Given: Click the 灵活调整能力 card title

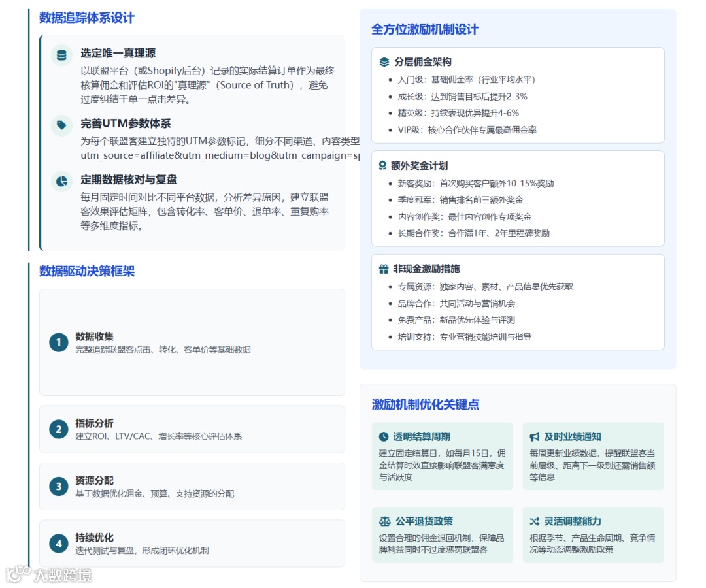Looking at the screenshot, I should tap(572, 521).
